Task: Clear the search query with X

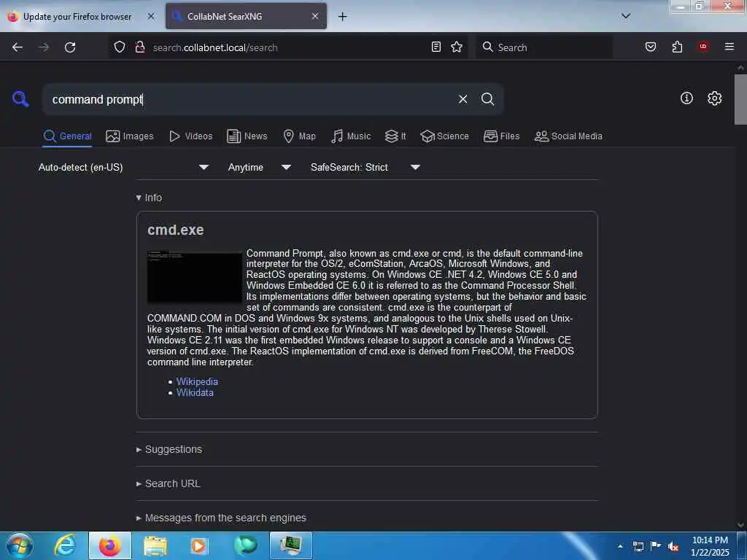Action: [462, 99]
